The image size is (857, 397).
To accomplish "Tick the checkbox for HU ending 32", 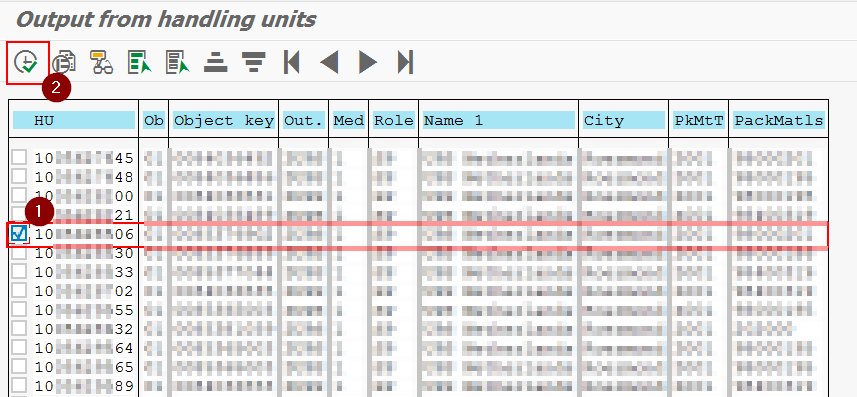I will point(19,328).
